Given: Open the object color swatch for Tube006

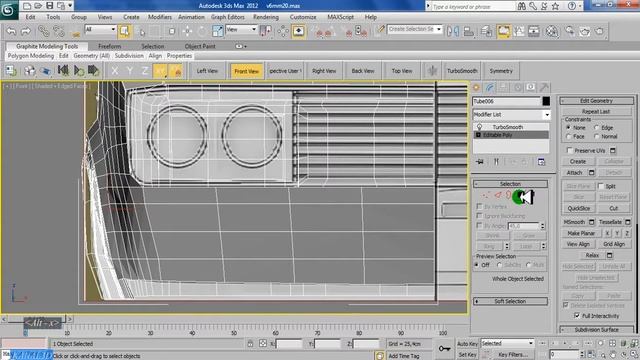Looking at the screenshot, I should pos(546,101).
